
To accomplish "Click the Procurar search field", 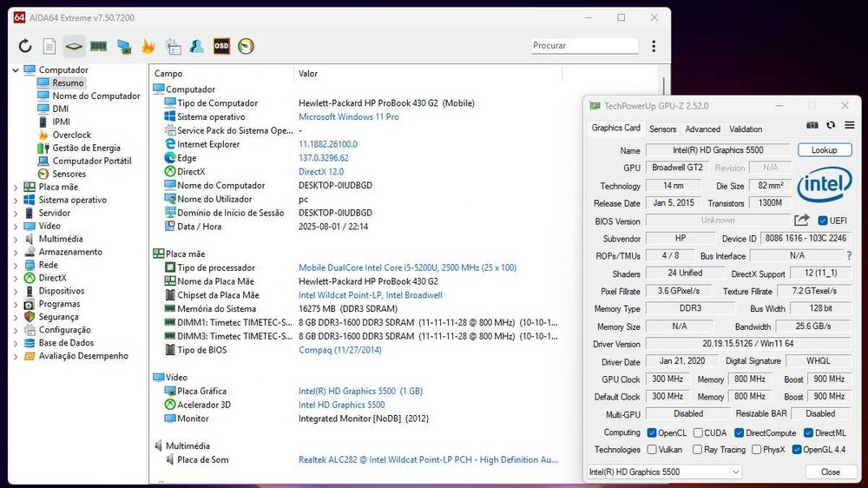I will click(x=584, y=45).
